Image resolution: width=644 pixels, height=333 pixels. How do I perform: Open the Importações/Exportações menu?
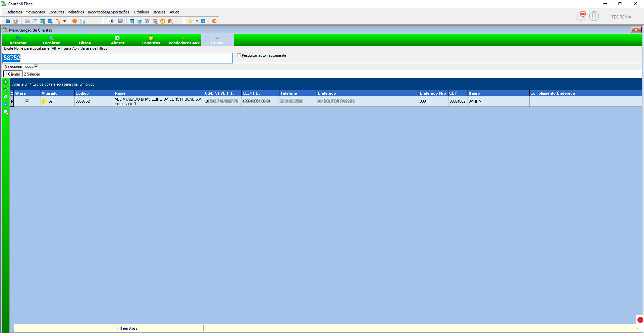(x=108, y=12)
